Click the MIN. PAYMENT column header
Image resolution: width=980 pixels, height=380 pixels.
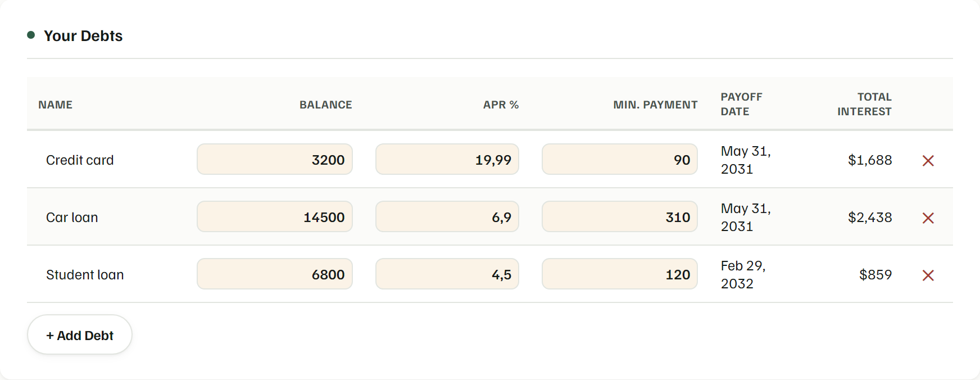(655, 105)
